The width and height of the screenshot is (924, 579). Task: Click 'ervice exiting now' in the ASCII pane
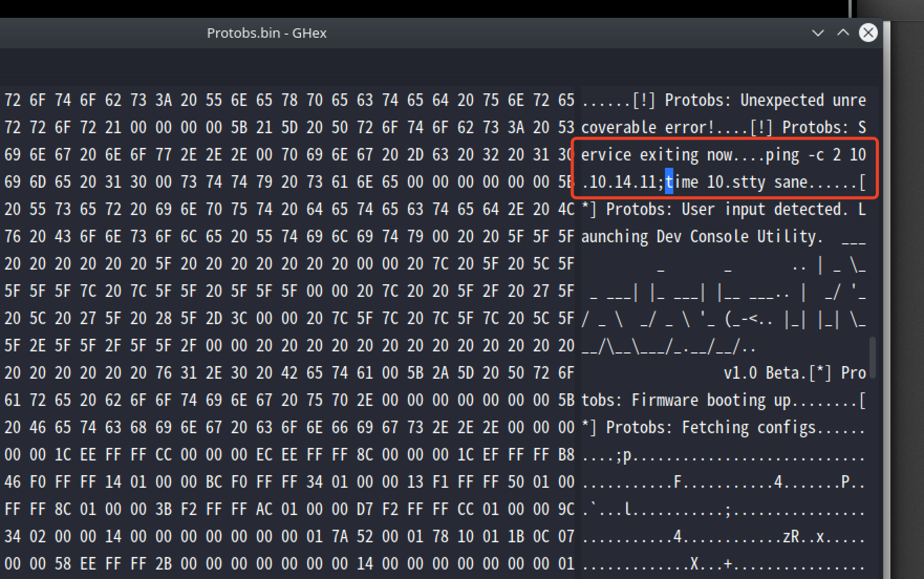click(657, 155)
